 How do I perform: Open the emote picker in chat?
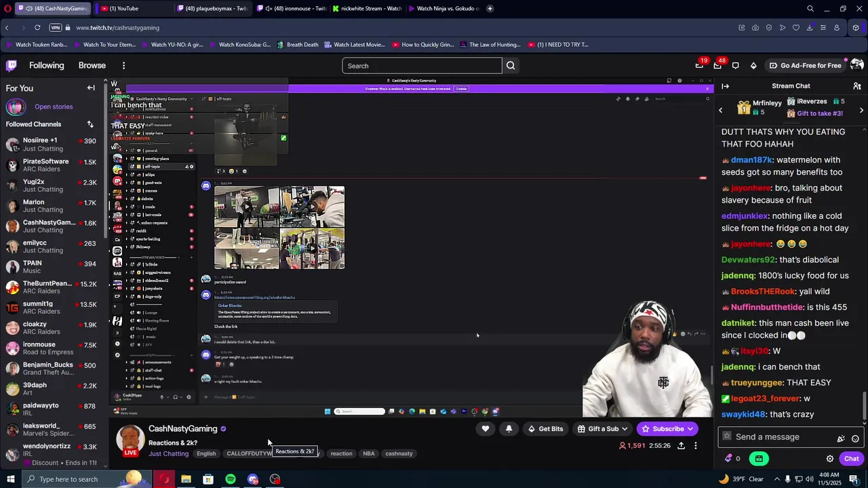pos(855,439)
